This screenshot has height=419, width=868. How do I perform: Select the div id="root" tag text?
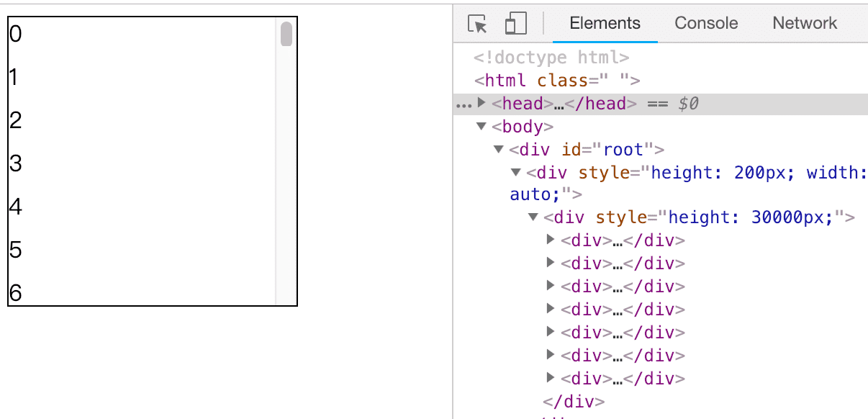tap(586, 150)
